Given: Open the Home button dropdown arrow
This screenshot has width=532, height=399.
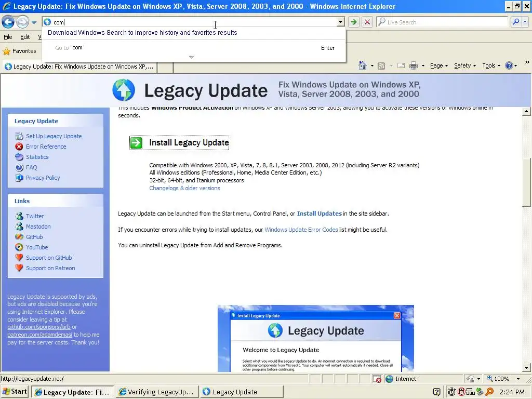Looking at the screenshot, I should click(372, 66).
